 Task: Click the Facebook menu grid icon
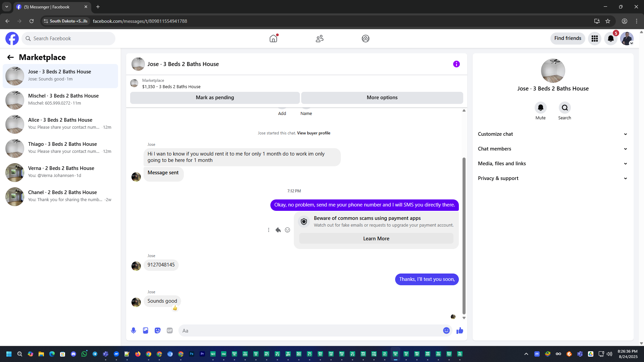click(595, 39)
